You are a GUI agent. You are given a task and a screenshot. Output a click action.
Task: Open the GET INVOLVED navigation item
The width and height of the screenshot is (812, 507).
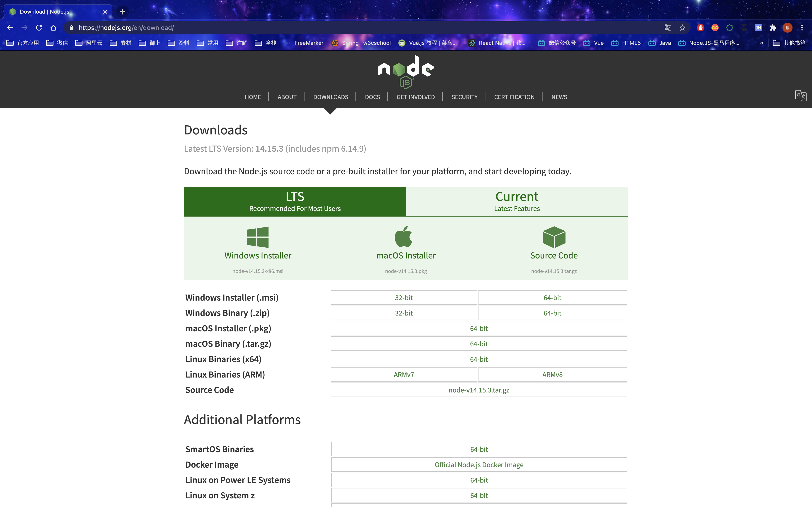click(415, 97)
